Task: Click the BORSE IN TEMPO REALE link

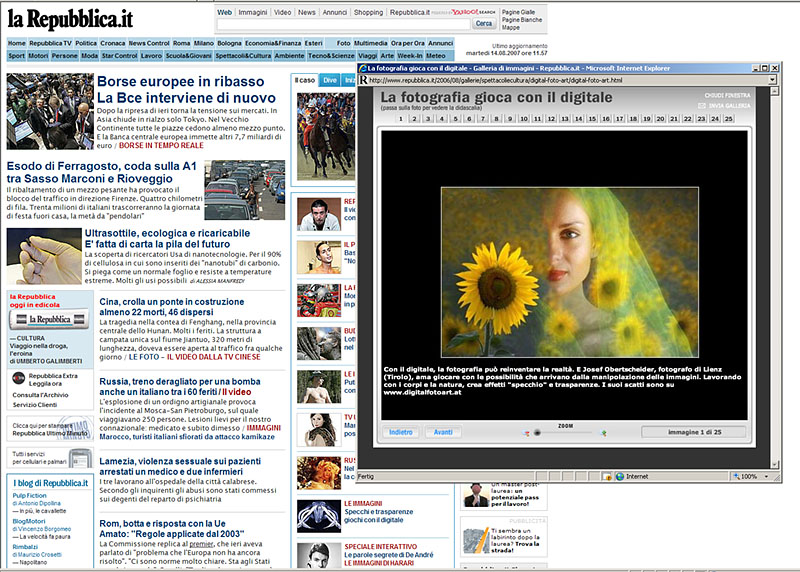Action: tap(161, 145)
